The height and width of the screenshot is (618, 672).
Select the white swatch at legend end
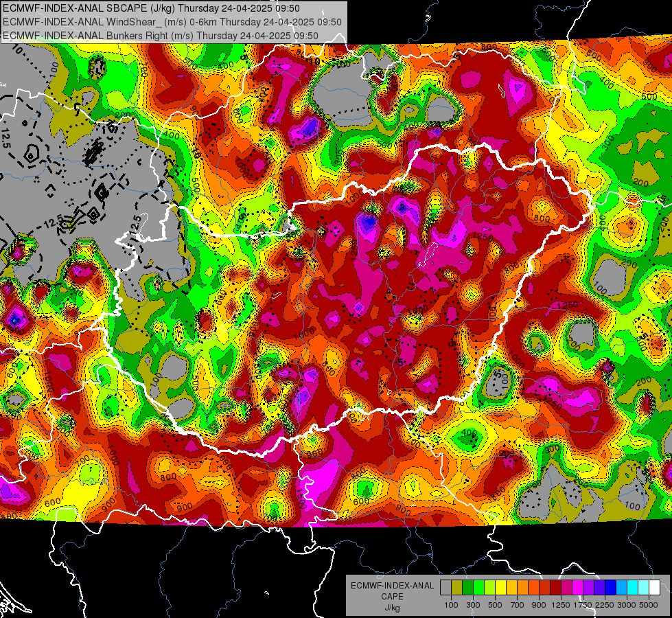pos(654,587)
